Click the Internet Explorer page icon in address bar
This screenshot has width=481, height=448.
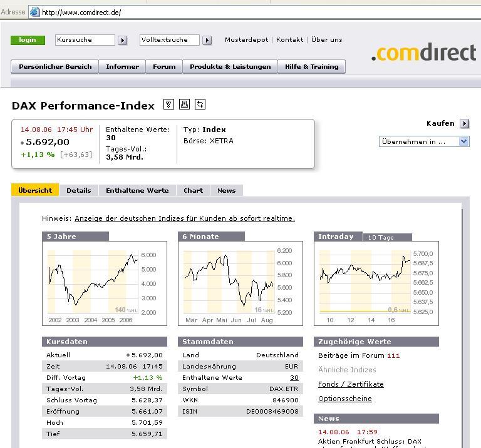tap(35, 13)
